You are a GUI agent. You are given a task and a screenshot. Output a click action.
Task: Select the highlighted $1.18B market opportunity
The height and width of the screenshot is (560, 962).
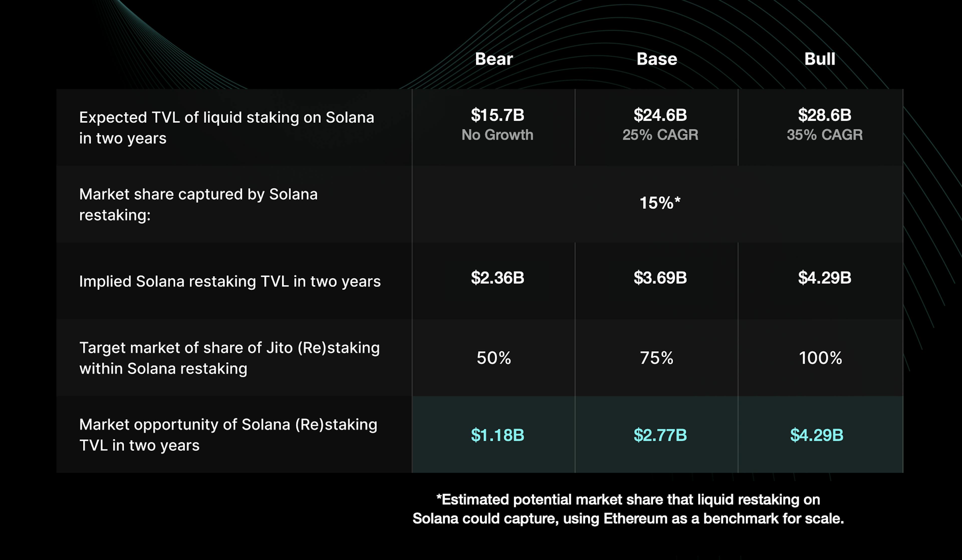click(x=498, y=435)
